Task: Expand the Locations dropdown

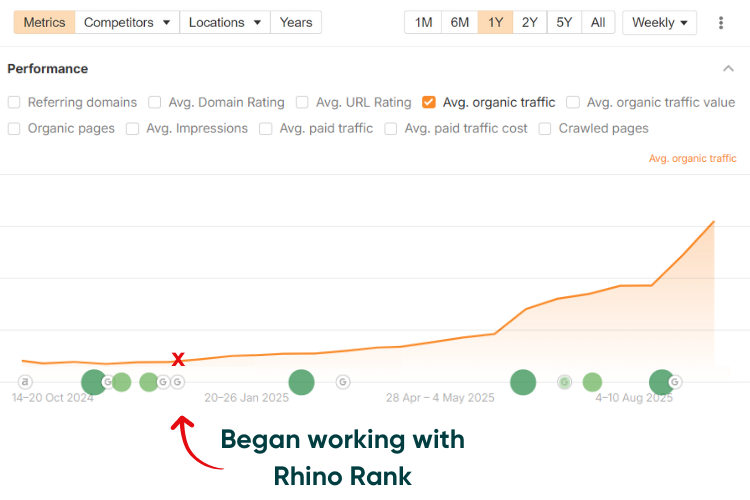Action: point(225,22)
